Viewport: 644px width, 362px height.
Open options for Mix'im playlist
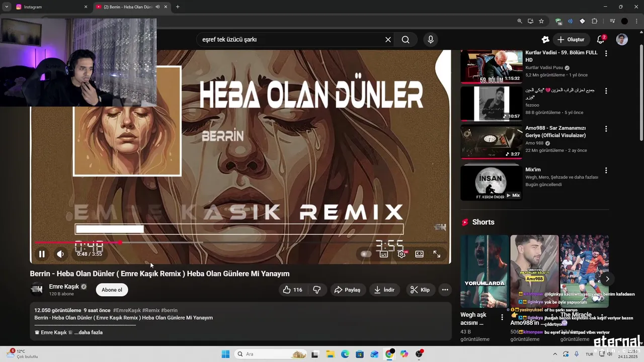pyautogui.click(x=606, y=170)
